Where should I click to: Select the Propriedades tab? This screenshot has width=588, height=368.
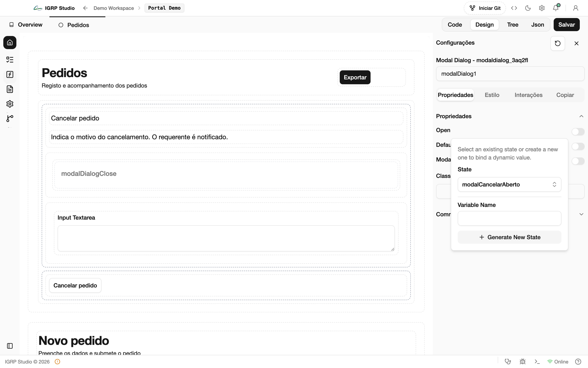pos(455,95)
